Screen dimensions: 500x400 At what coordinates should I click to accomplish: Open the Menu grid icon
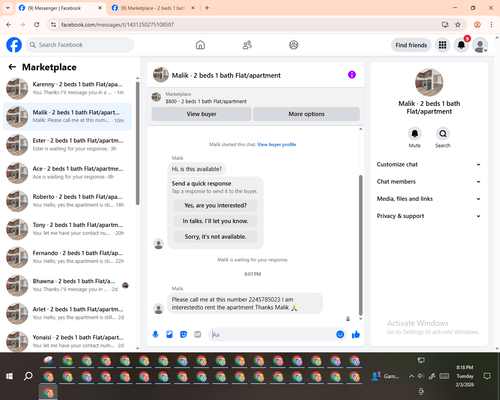click(442, 45)
